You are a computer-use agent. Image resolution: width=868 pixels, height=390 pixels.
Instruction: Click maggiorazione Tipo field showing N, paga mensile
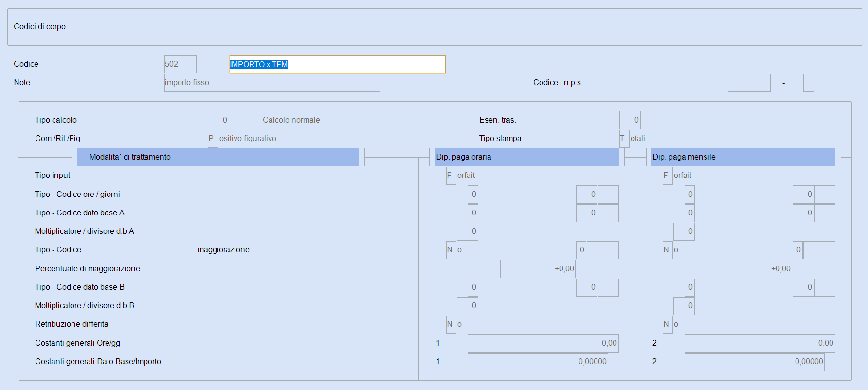click(x=668, y=250)
